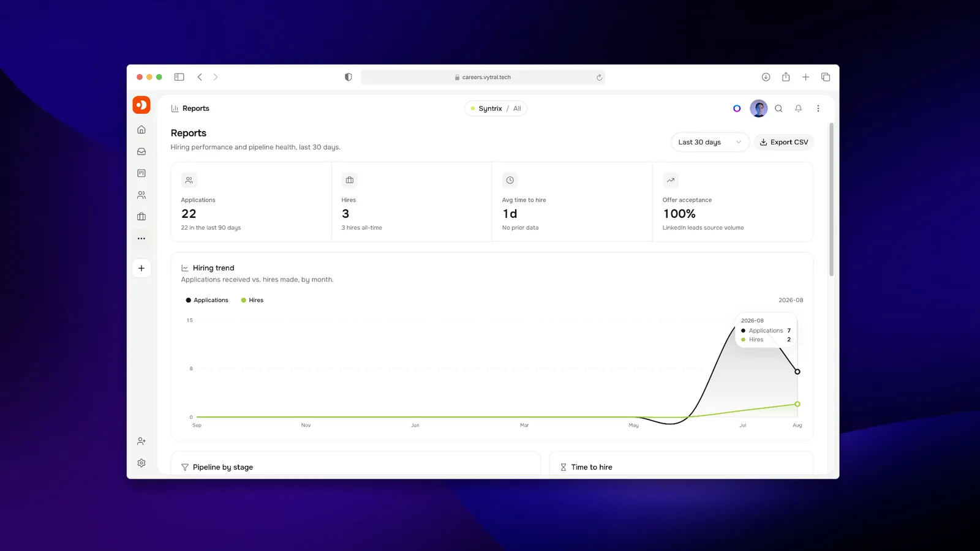980x551 pixels.
Task: Click the Applications stat card value 22
Action: pyautogui.click(x=189, y=214)
